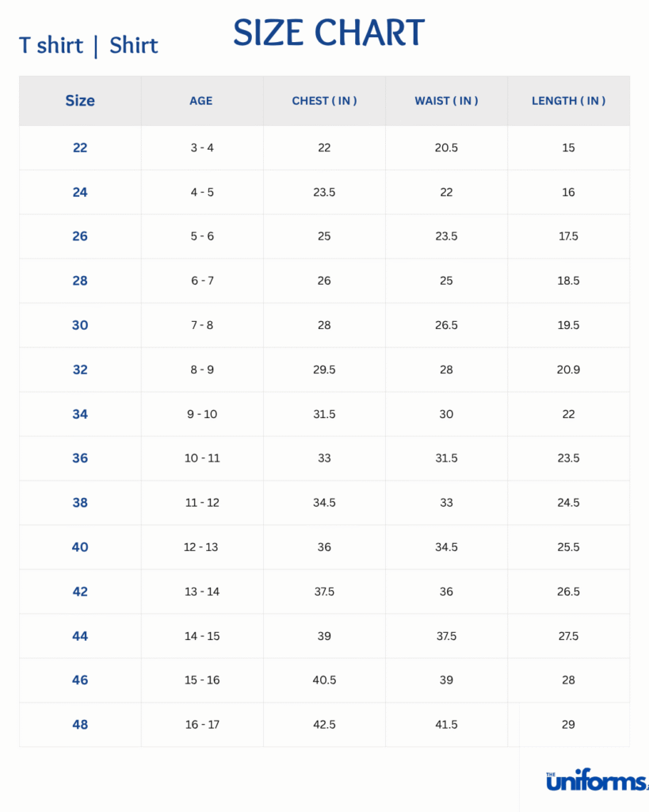The width and height of the screenshot is (649, 812).
Task: Click the Uniforms logo
Action: [x=596, y=781]
